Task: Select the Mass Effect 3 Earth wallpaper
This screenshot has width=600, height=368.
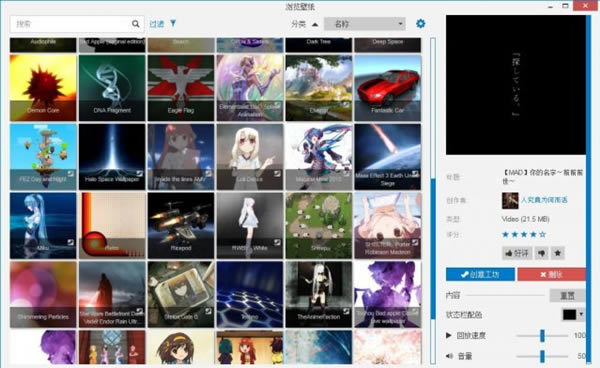Action: [387, 157]
